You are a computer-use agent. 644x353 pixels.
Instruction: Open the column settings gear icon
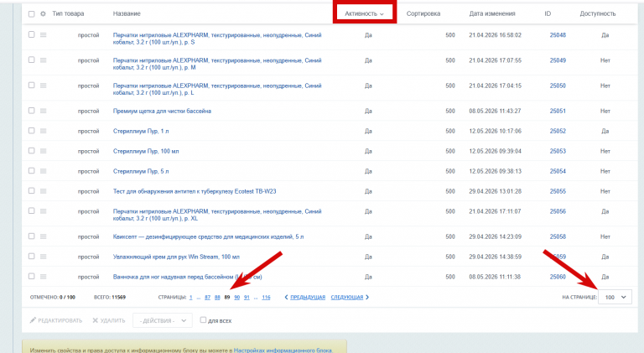43,14
